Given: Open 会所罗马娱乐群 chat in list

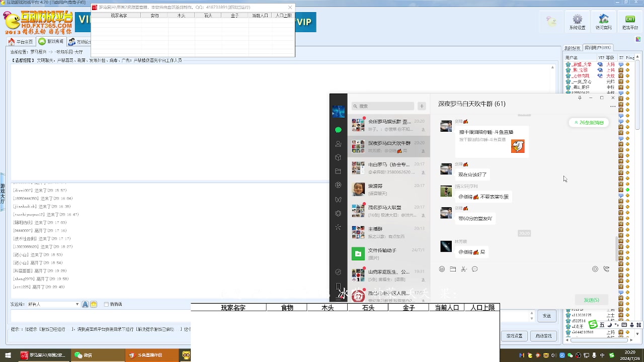Looking at the screenshot, I should point(390,125).
